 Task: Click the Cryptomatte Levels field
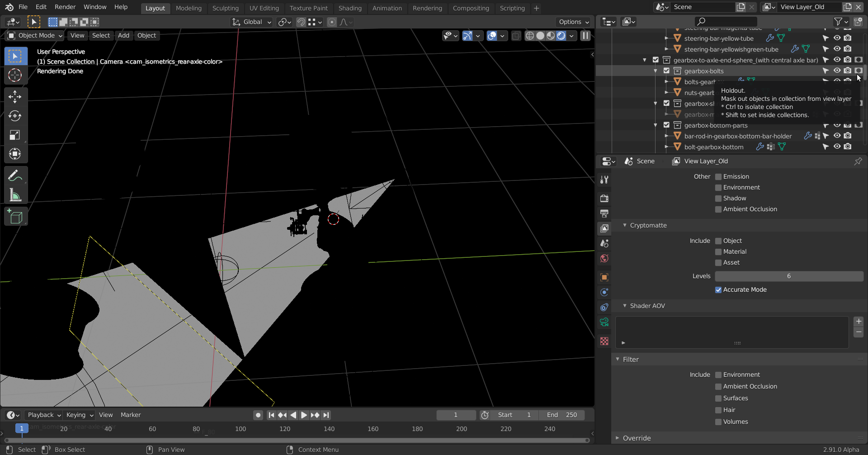point(788,276)
